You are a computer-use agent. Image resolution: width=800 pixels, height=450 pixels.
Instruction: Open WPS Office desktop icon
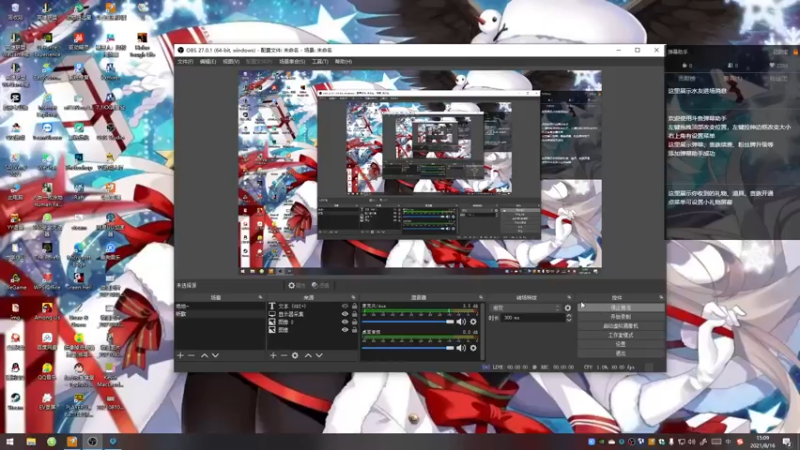point(47,281)
